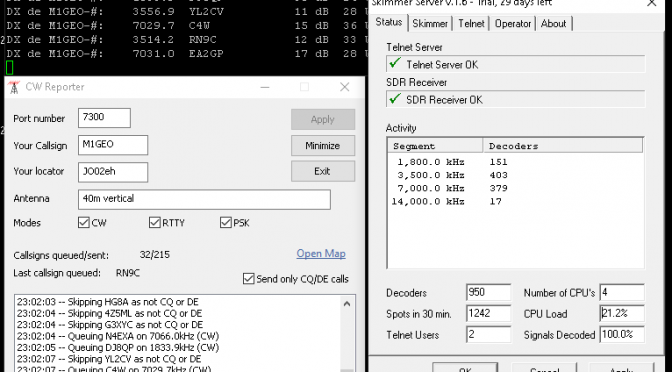Click the CW Reporter antenna title icon
The image size is (672, 372).
tap(14, 87)
